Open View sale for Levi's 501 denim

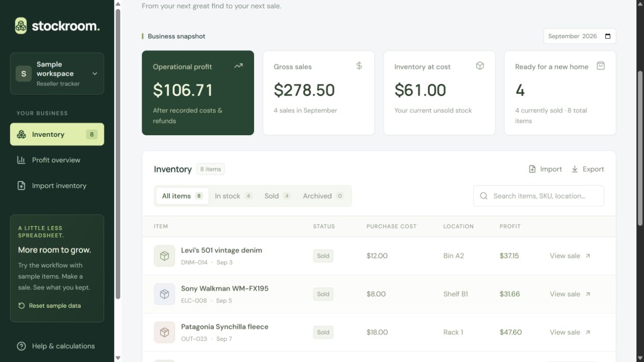coord(570,256)
